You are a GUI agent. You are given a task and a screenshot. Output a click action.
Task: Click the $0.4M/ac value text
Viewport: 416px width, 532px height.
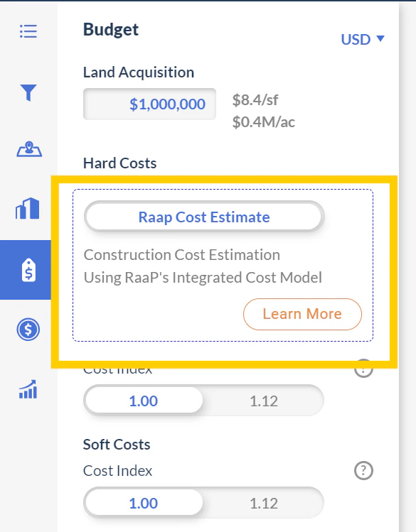pyautogui.click(x=264, y=121)
